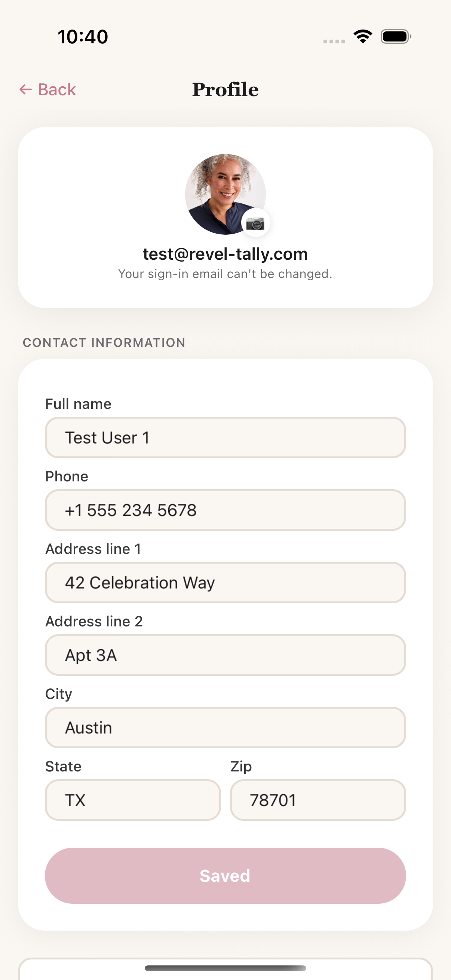The image size is (451, 980).
Task: Focus the Full name input field
Action: (225, 438)
